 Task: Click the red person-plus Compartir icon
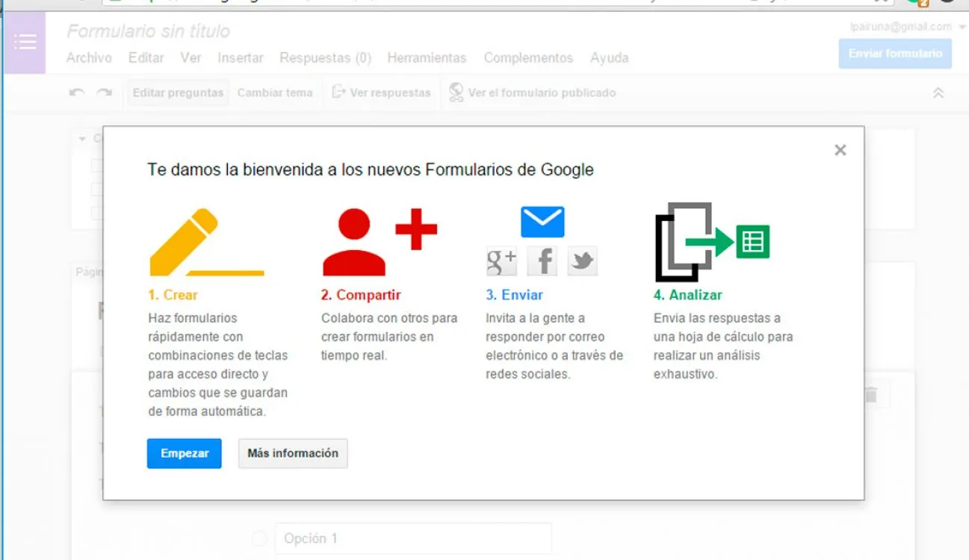coord(380,242)
